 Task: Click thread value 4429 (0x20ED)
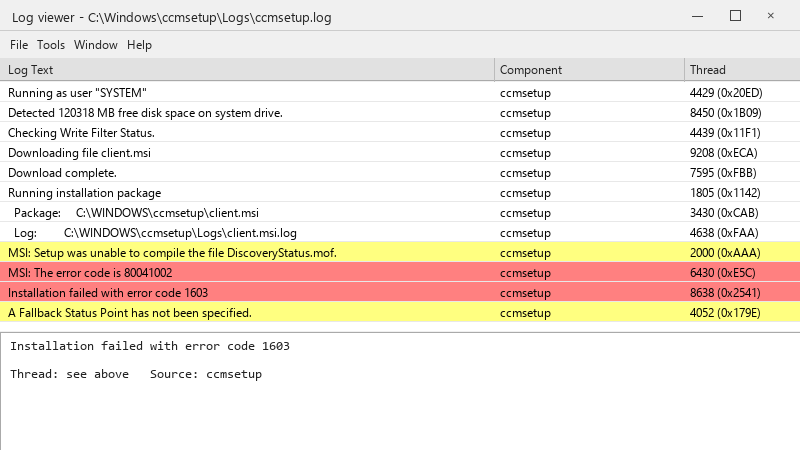click(x=726, y=93)
